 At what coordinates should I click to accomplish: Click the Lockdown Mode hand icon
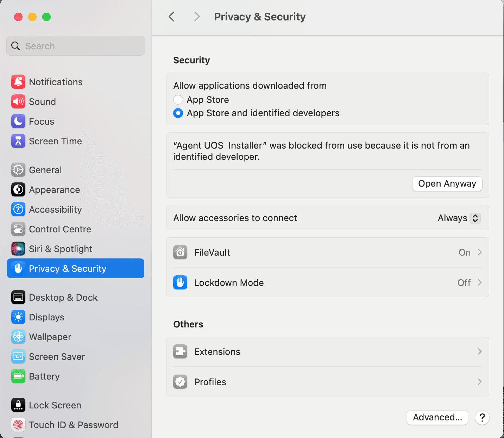click(x=180, y=282)
